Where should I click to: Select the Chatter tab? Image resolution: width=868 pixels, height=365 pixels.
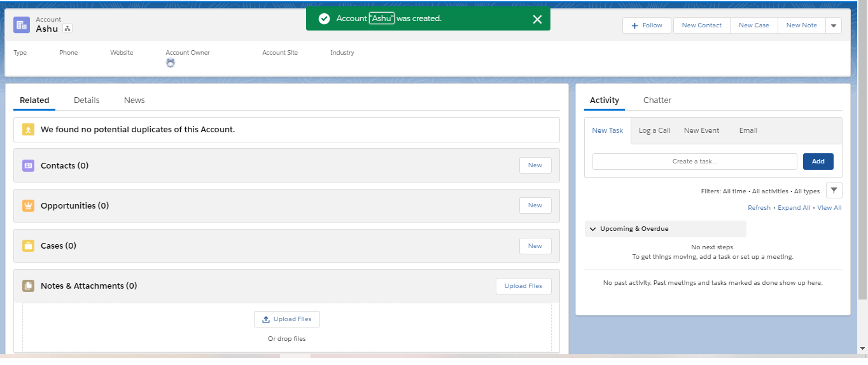[x=657, y=100]
